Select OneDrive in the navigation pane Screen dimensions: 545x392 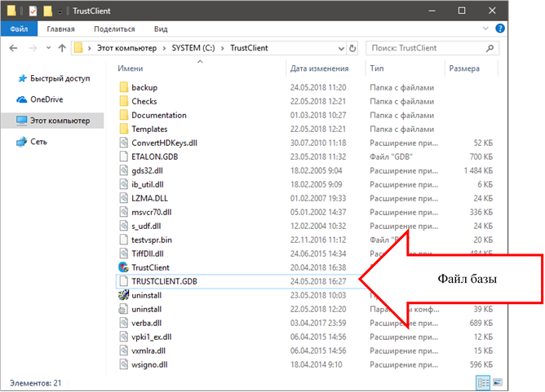point(47,99)
